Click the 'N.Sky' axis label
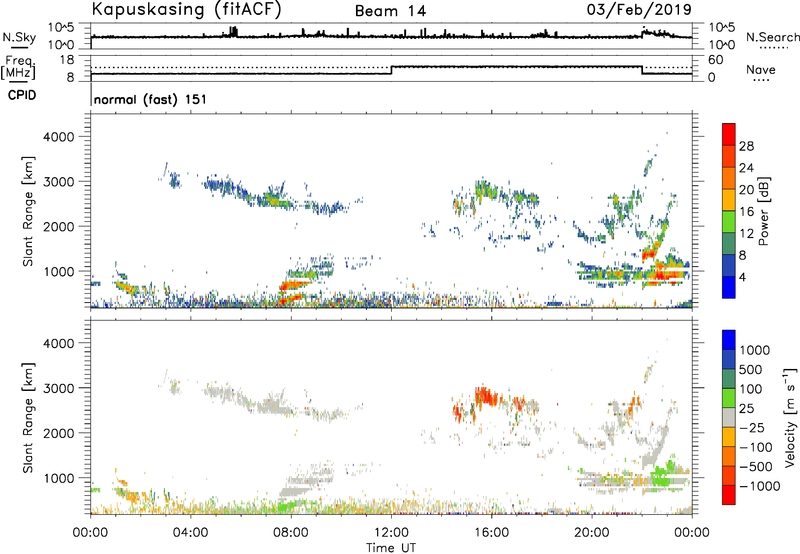 [x=19, y=37]
